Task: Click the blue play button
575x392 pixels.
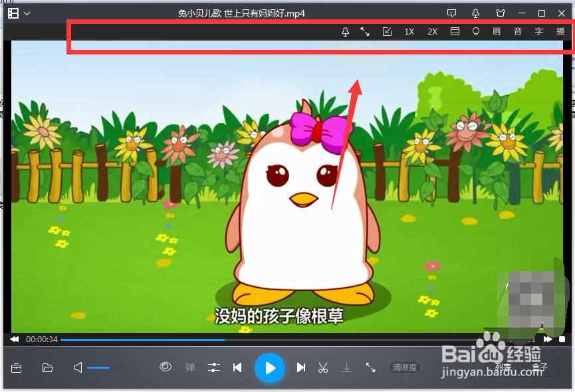Action: [269, 368]
